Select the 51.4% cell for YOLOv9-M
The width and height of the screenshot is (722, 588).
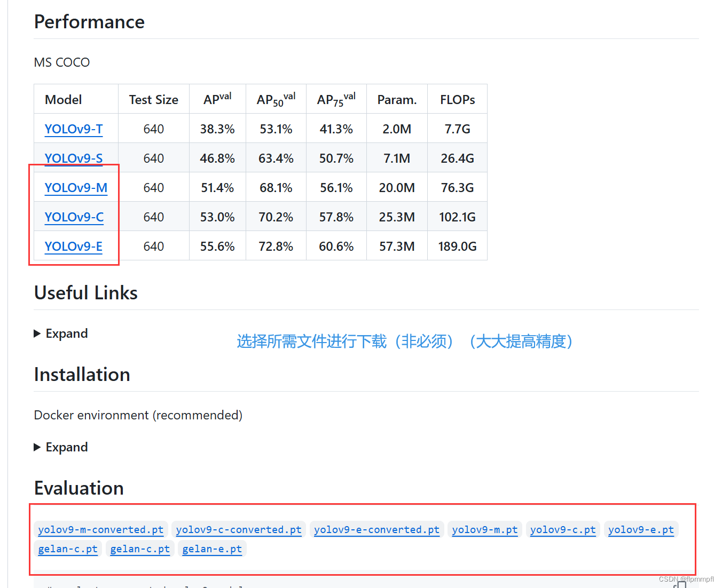pyautogui.click(x=217, y=188)
